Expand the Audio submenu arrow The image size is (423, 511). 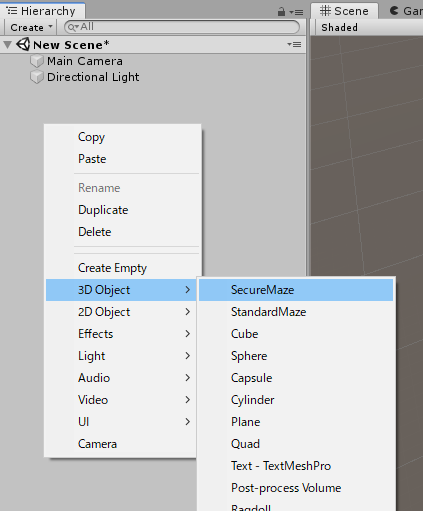[188, 378]
